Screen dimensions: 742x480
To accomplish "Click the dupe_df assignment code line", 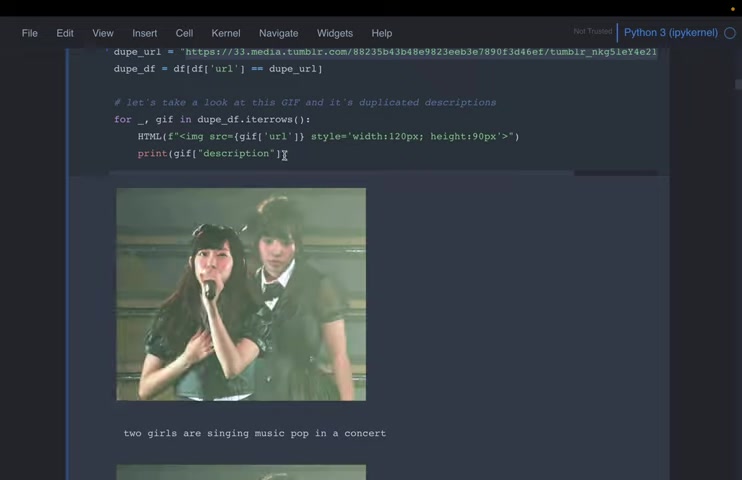I will (x=218, y=69).
